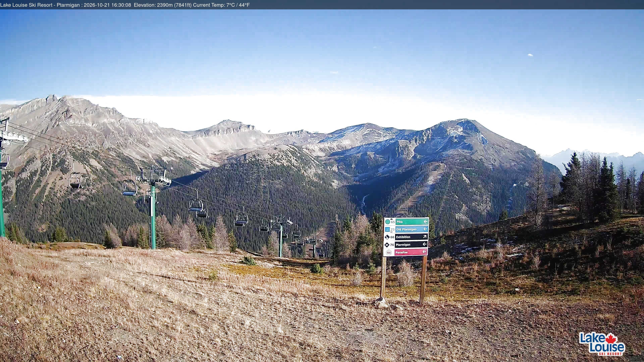644x362 pixels.
Task: Click the "Pika" green trail sign row
Action: (x=407, y=222)
